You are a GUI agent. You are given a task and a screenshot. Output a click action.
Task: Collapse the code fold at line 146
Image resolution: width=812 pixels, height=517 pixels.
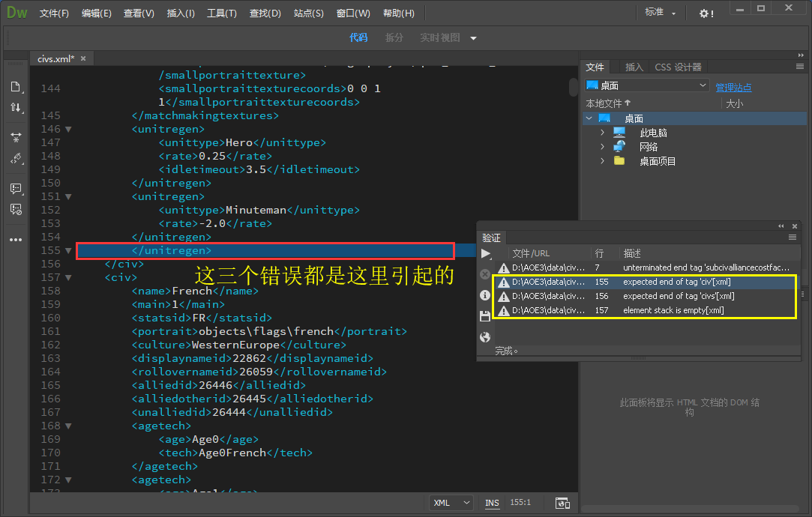coord(68,129)
